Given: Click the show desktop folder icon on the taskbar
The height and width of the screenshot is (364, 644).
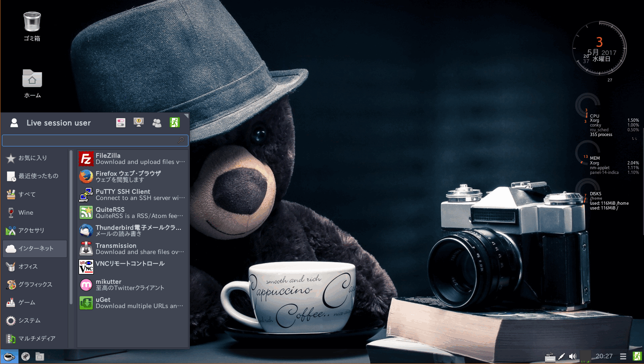Looking at the screenshot, I should pyautogui.click(x=40, y=356).
